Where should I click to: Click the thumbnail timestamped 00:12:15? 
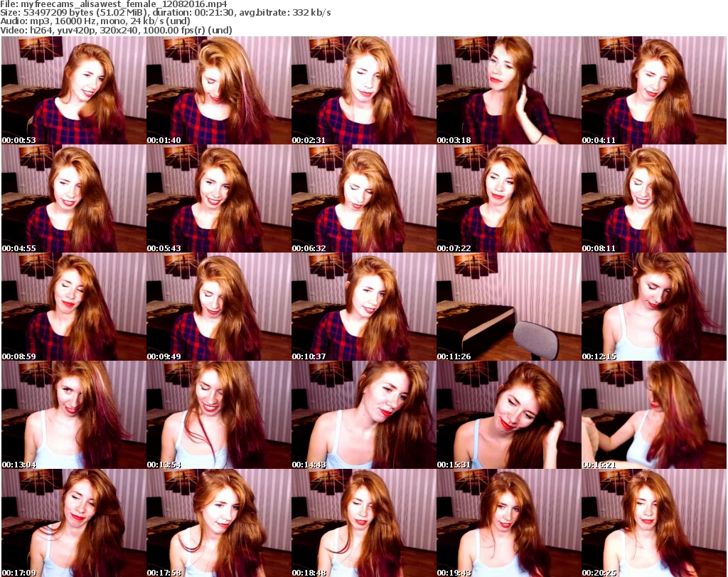click(x=654, y=307)
